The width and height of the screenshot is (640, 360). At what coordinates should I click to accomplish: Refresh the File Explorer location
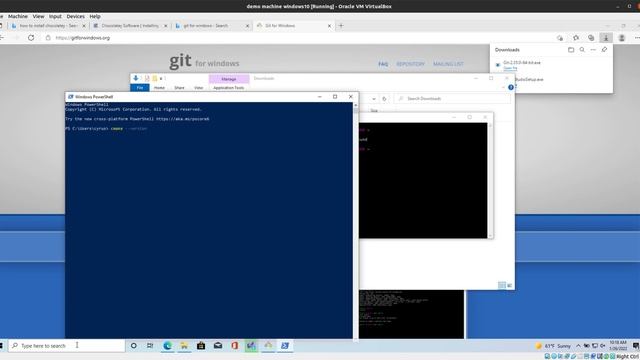384,98
